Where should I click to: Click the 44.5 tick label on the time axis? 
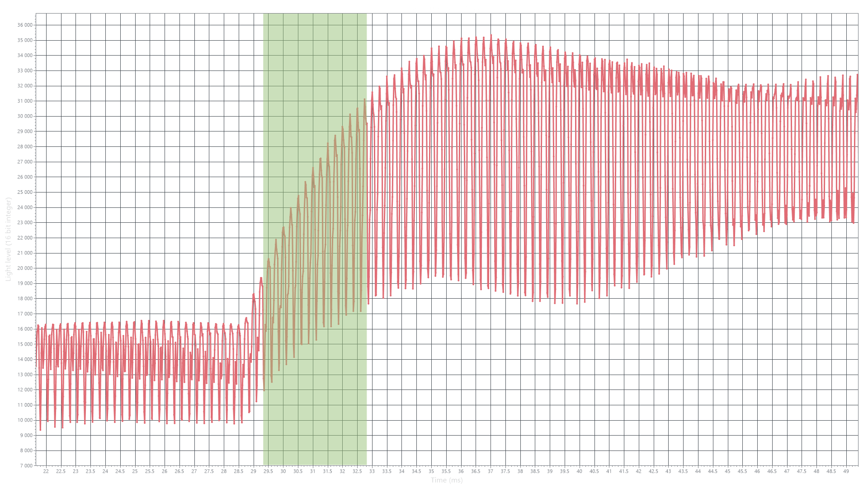point(712,471)
